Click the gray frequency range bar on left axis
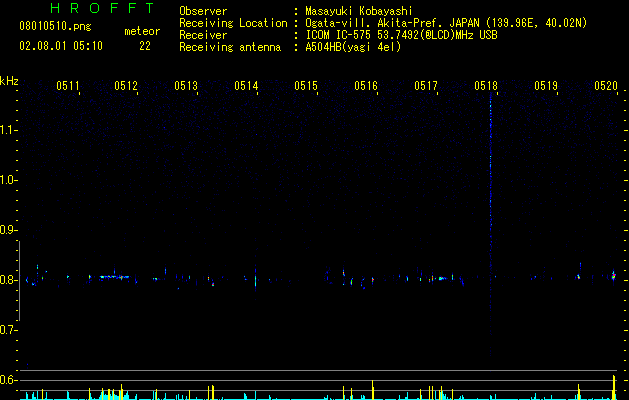Image resolution: width=629 pixels, height=400 pixels. tap(19, 281)
